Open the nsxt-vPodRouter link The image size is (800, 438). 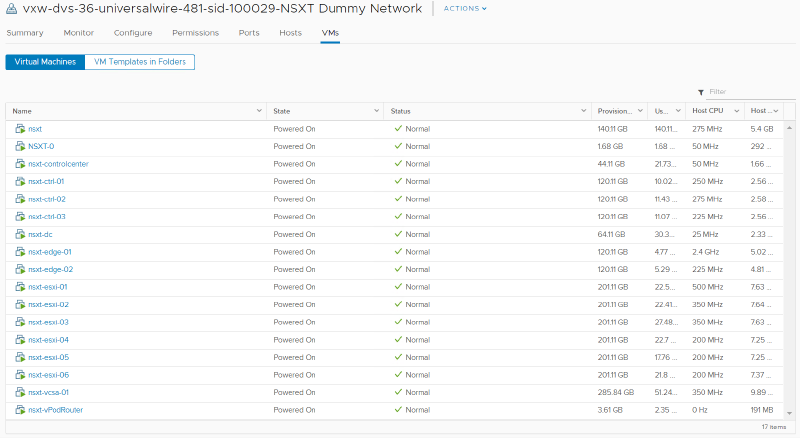click(x=56, y=410)
